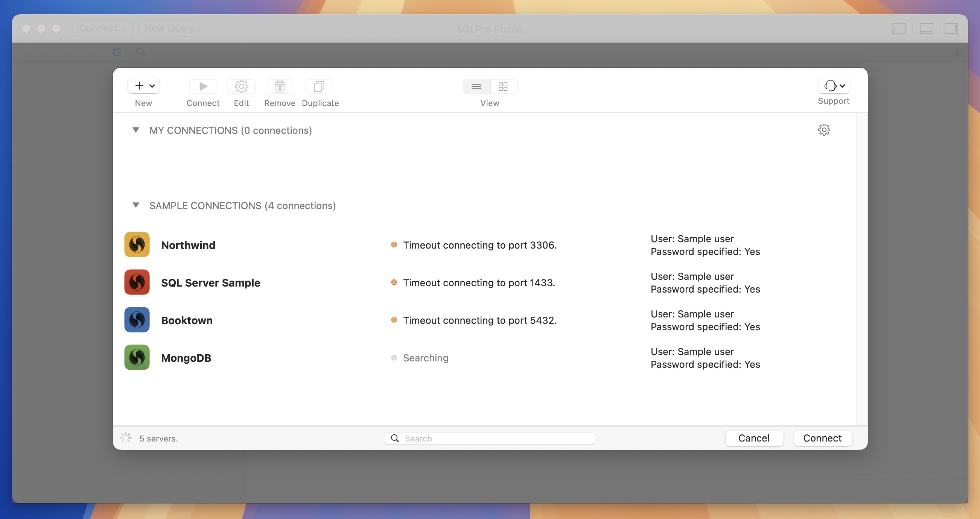This screenshot has height=519, width=980.
Task: Select the MongoDB sample connection
Action: 186,357
